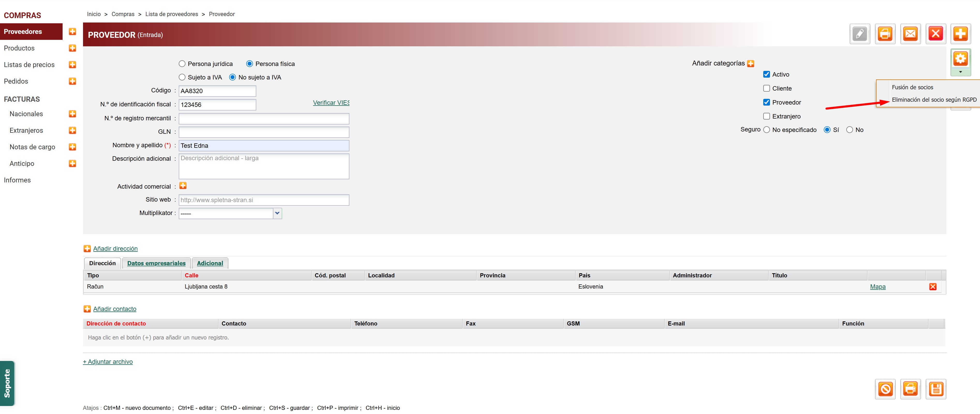Image resolution: width=980 pixels, height=414 pixels.
Task: Click the red X delete icon in header
Action: tap(936, 34)
